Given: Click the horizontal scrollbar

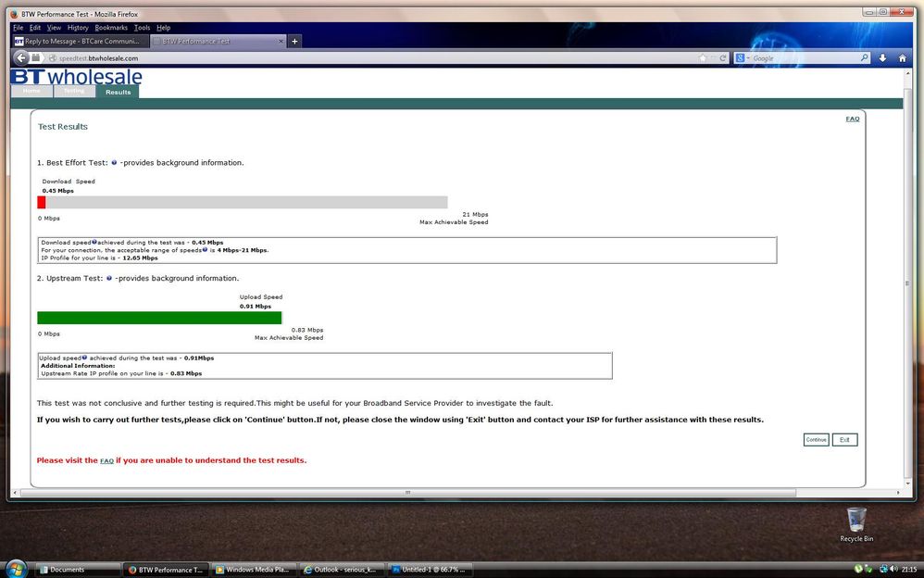Looking at the screenshot, I should coord(407,493).
